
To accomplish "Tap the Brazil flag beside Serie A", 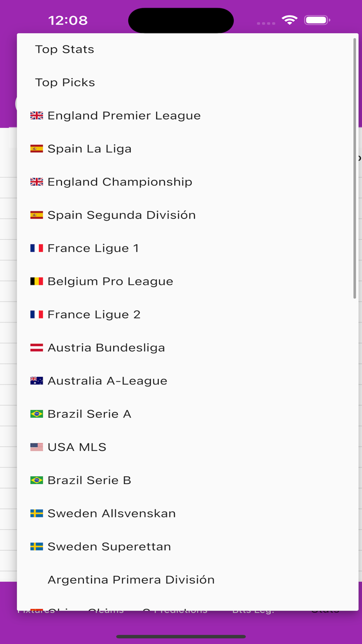I will [36, 414].
